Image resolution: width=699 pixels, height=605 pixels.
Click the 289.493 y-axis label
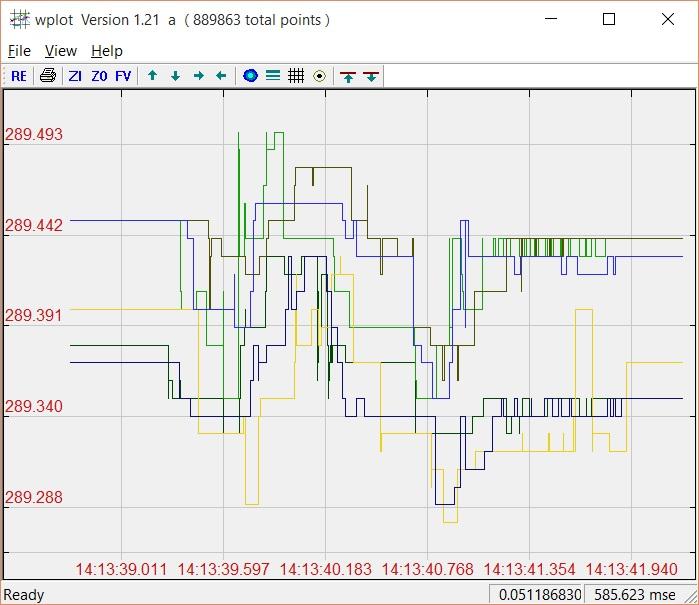tap(34, 134)
